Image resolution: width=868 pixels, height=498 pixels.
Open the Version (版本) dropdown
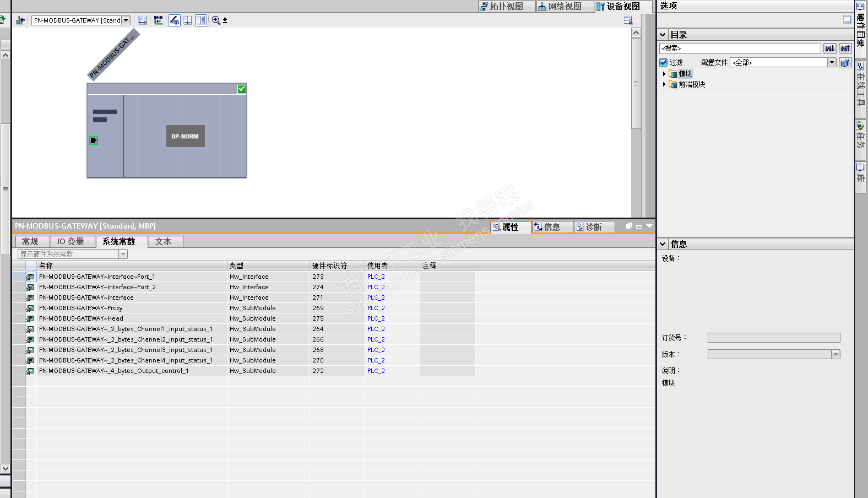(836, 354)
